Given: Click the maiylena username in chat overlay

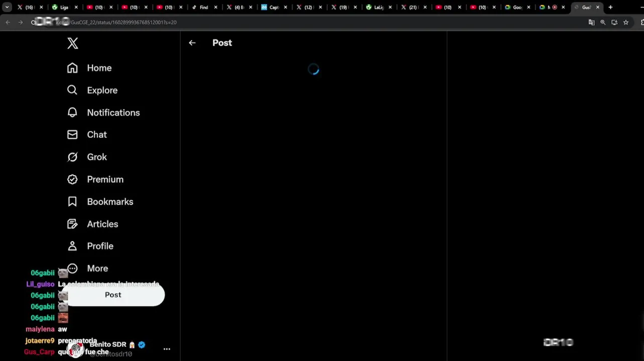Looking at the screenshot, I should (x=40, y=329).
